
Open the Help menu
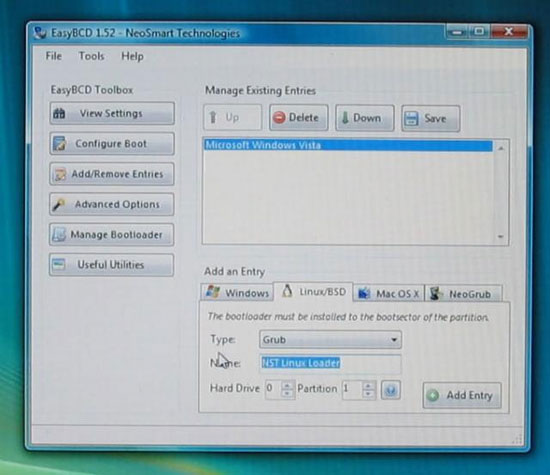(x=132, y=56)
